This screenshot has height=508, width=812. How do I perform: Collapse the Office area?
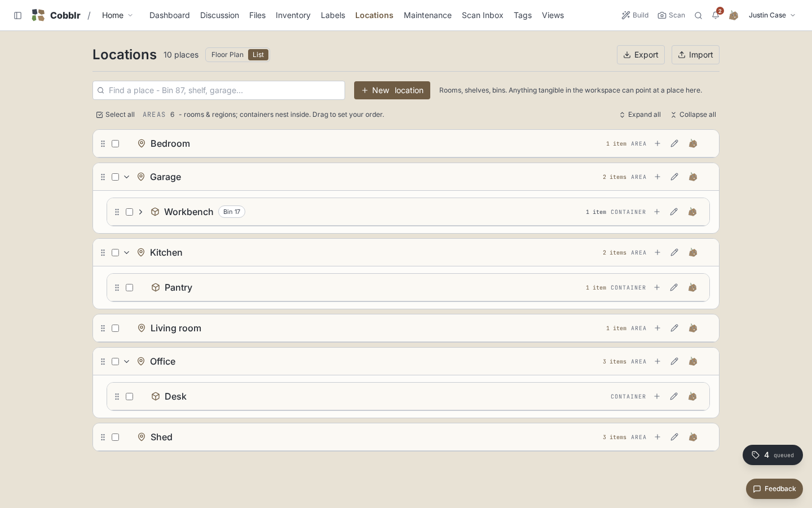click(126, 361)
